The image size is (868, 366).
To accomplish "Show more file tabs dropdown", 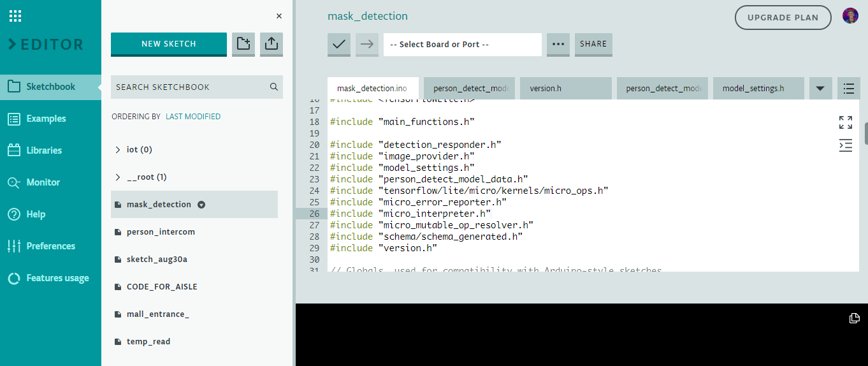I will (820, 89).
